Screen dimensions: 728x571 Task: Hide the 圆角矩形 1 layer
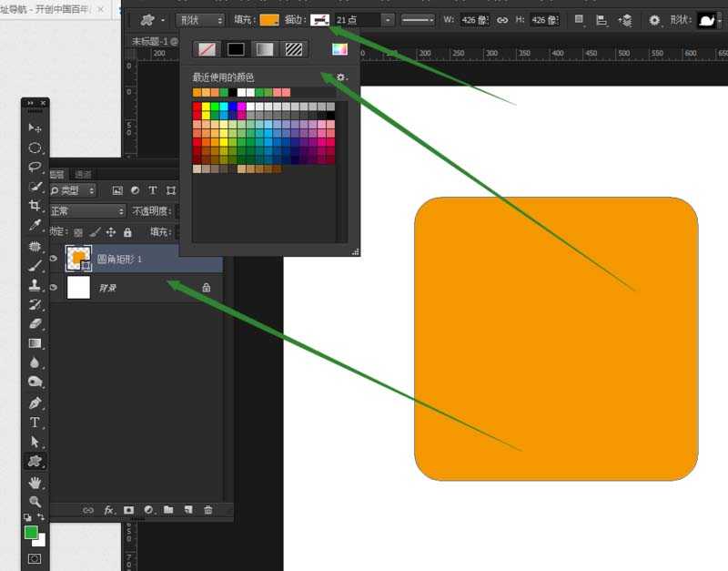(54, 260)
